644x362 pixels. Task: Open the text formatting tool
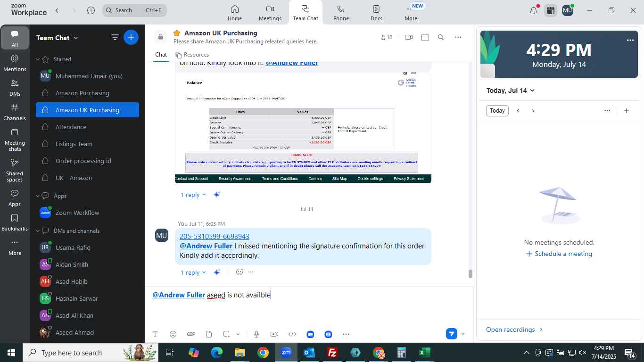[155, 334]
